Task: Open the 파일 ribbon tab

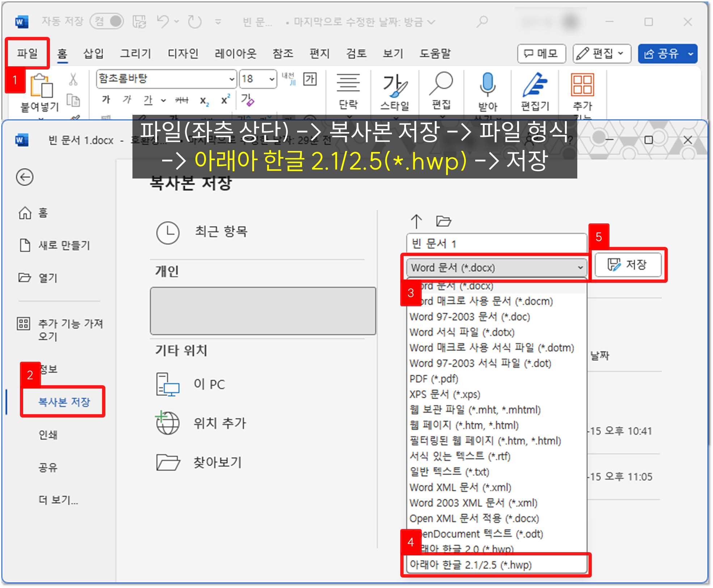Action: click(x=28, y=54)
